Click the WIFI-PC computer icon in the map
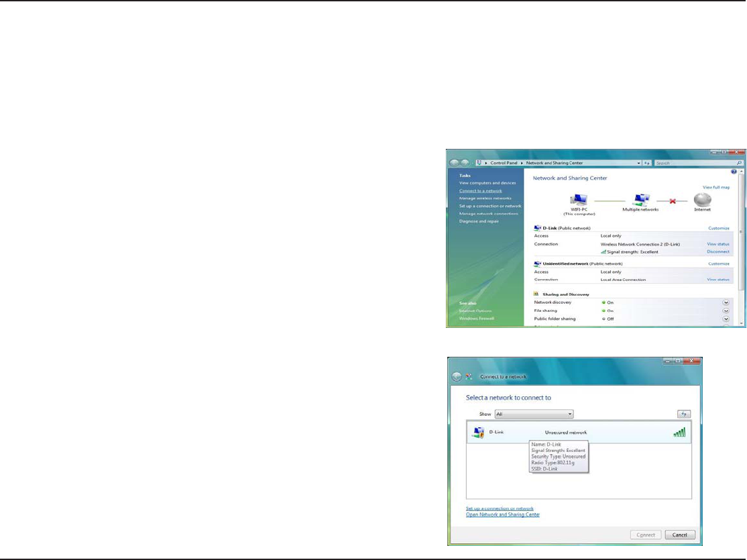 [x=578, y=199]
